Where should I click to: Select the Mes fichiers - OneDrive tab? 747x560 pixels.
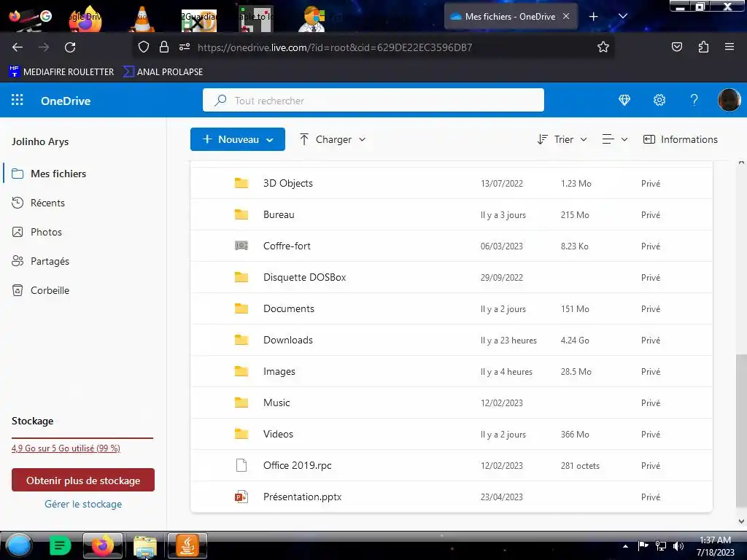(510, 17)
